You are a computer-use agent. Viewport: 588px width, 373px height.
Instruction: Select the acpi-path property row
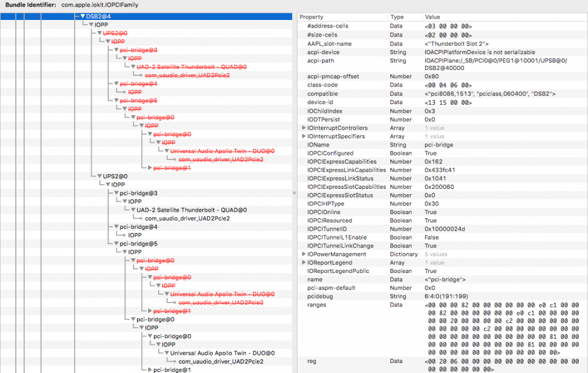(443, 64)
